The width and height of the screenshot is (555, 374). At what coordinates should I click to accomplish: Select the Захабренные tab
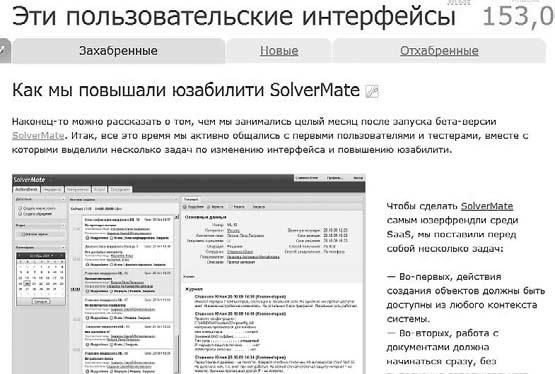[x=119, y=51]
